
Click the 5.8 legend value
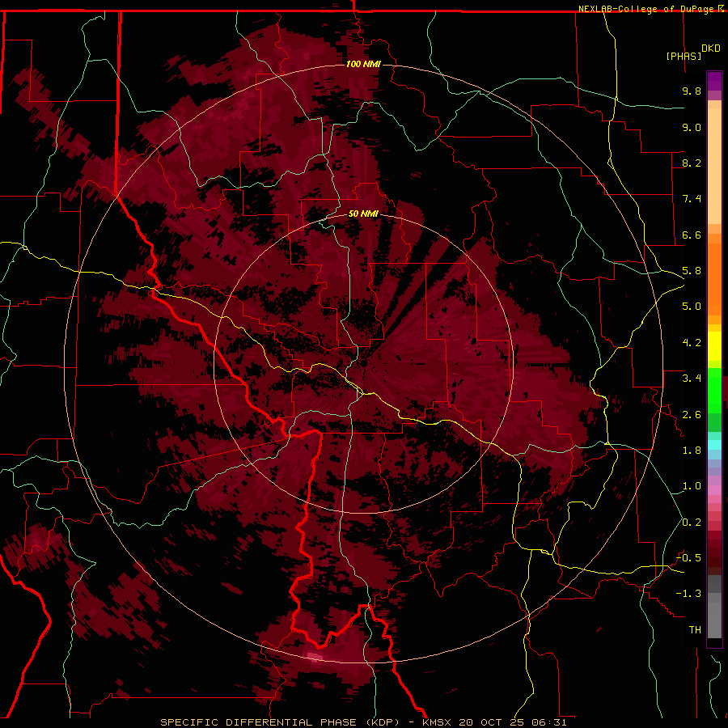pos(692,271)
